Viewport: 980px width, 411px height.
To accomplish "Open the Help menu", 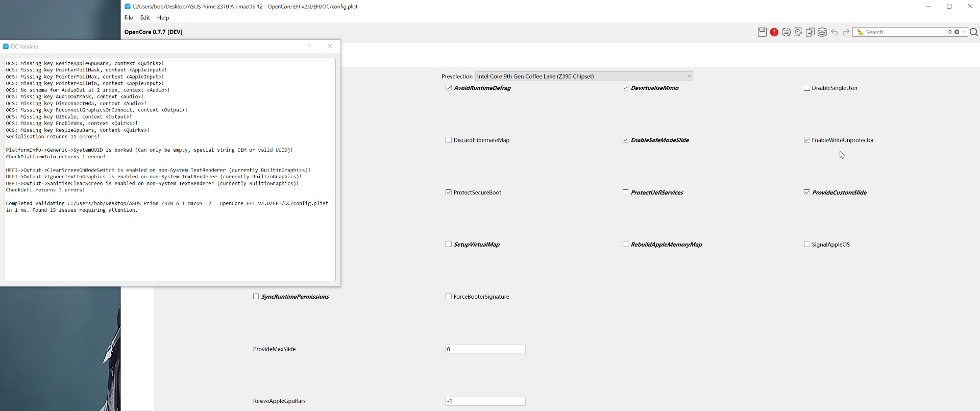I will pos(163,18).
